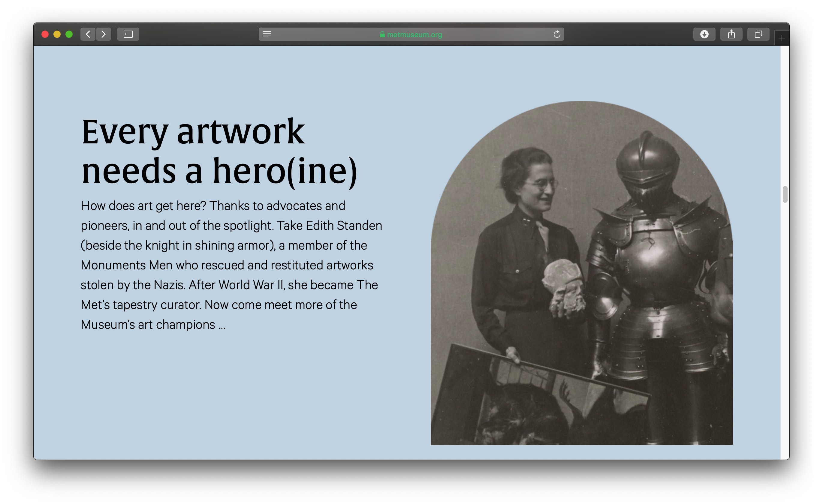Click the paragraph starting 'How does art get here?'
Viewport: 823px width, 504px height.
coord(231,265)
